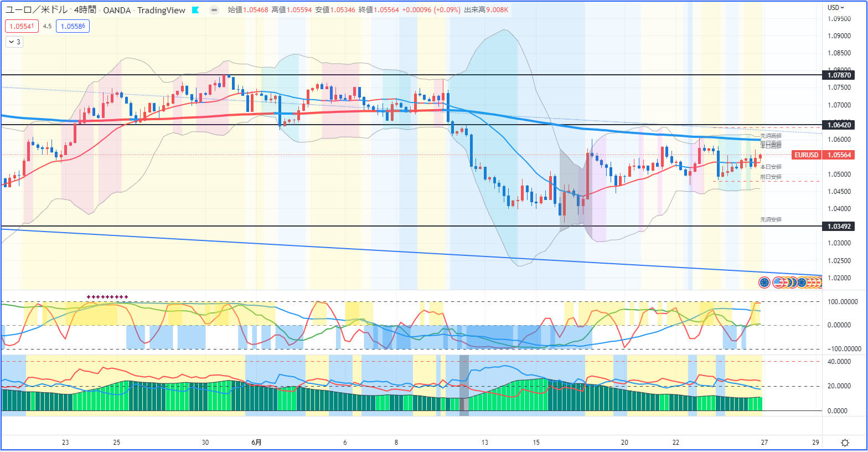868x452 pixels.
Task: Click the 23 date label on time axis
Action: 65,443
